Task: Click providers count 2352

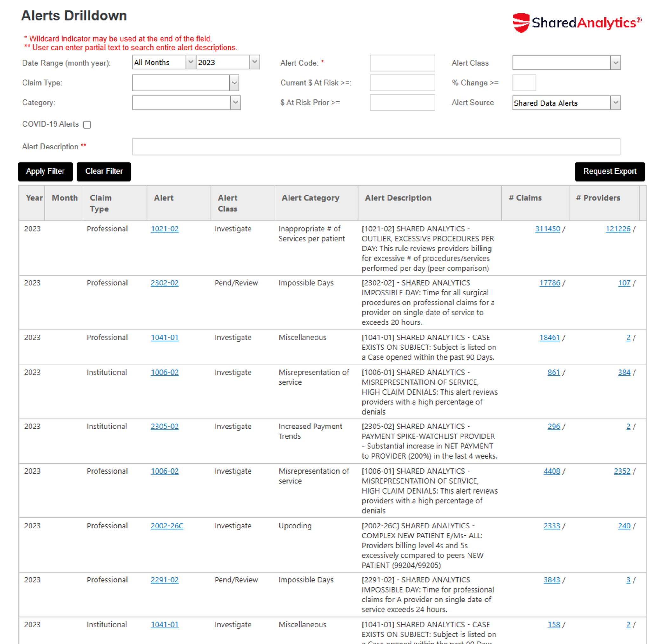Action: tap(622, 471)
